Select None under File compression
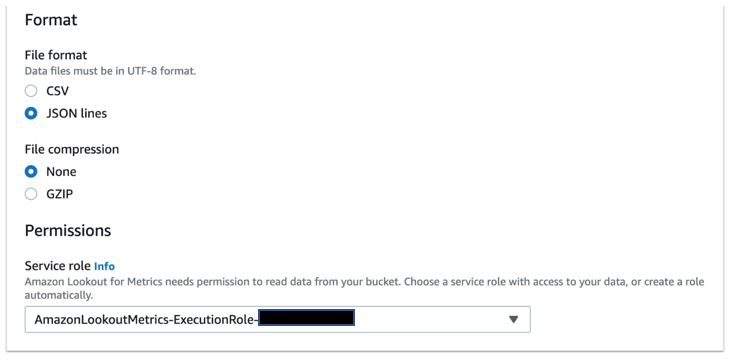730x360 pixels. 31,171
